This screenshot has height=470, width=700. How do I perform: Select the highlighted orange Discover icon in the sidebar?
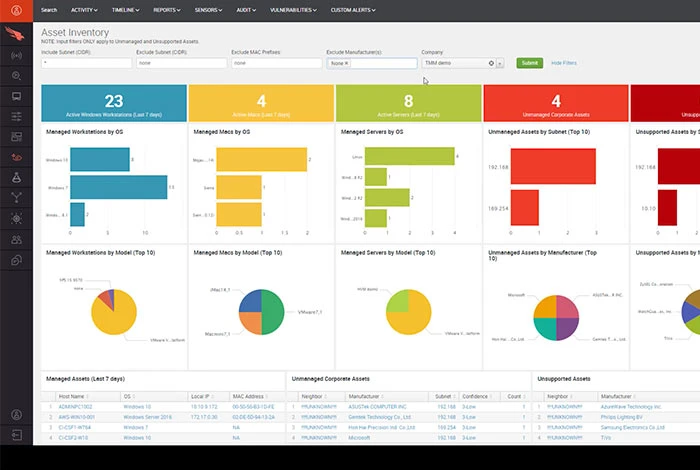pos(16,157)
